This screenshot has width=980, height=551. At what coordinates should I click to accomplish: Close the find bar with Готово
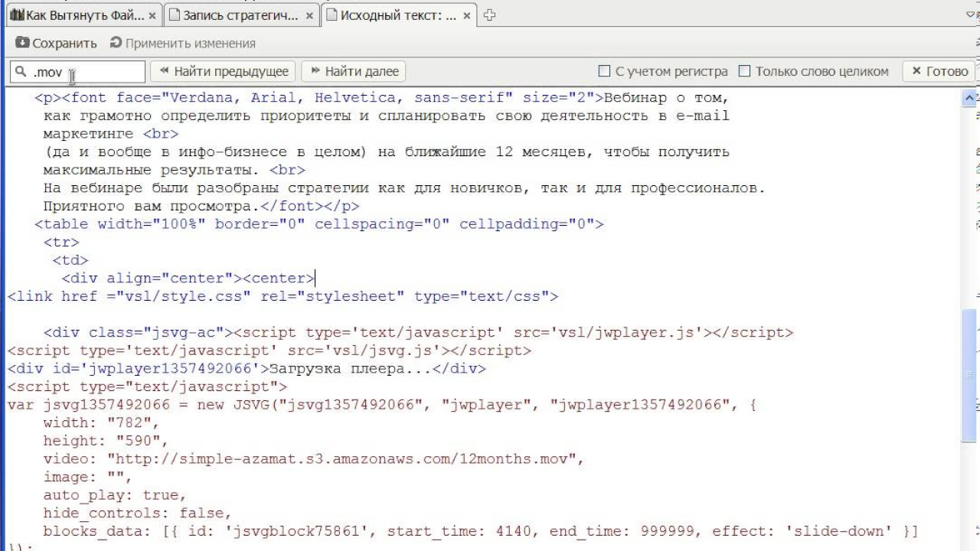[x=939, y=71]
